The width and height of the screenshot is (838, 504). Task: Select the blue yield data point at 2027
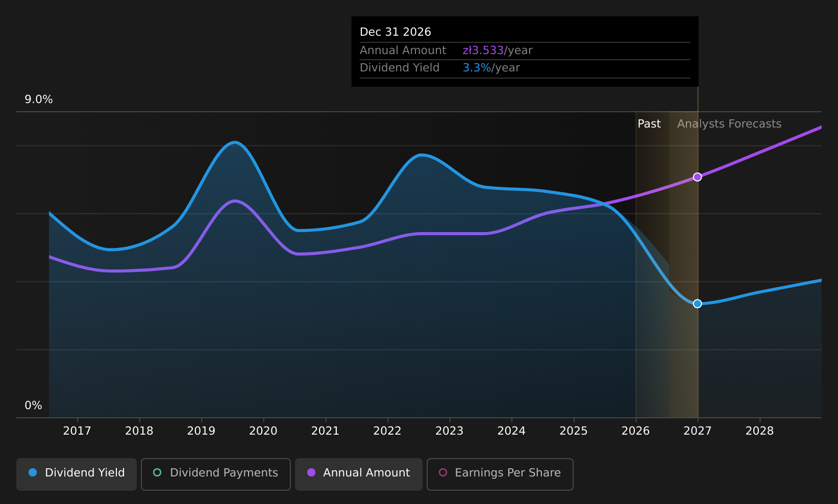click(697, 304)
